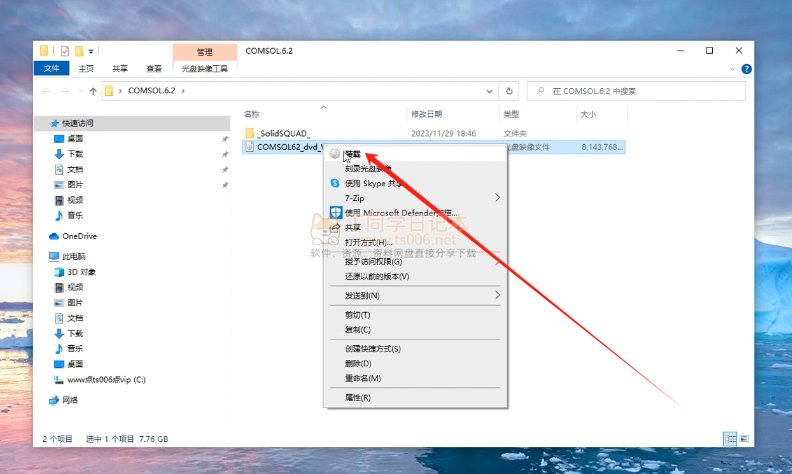The height and width of the screenshot is (474, 792).
Task: Choose 打开方式(H)... in context menu
Action: coord(369,242)
